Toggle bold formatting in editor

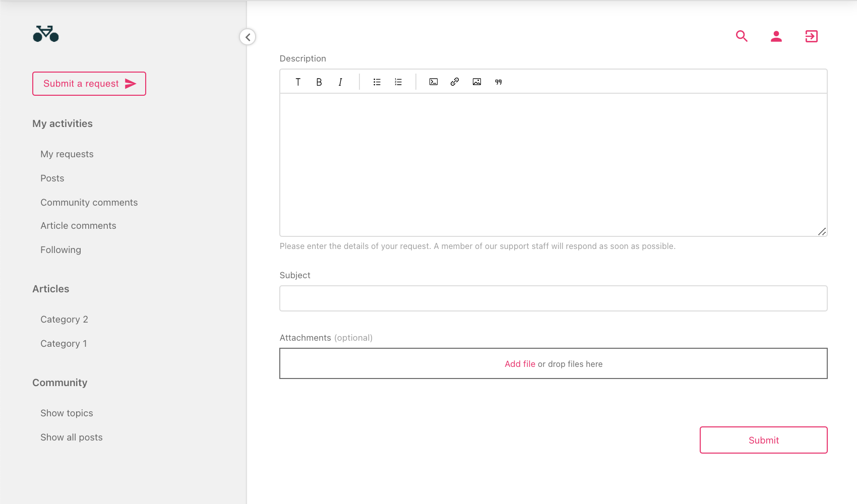click(319, 82)
